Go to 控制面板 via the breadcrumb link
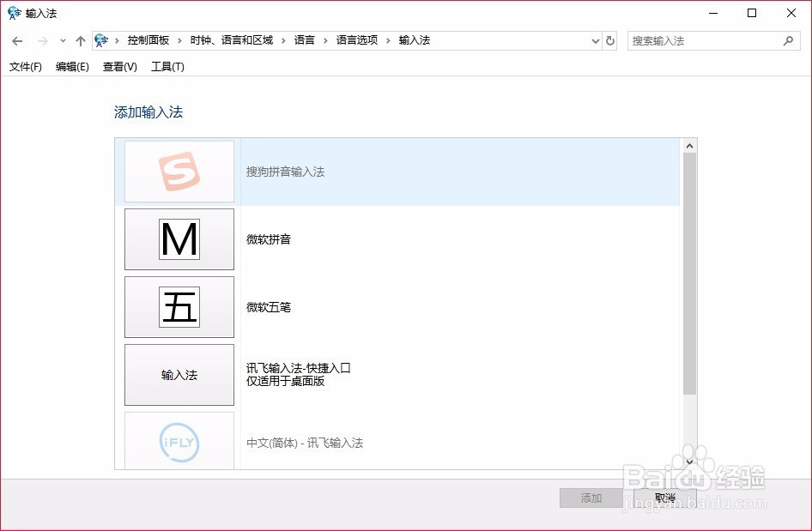The image size is (812, 531). click(x=148, y=39)
